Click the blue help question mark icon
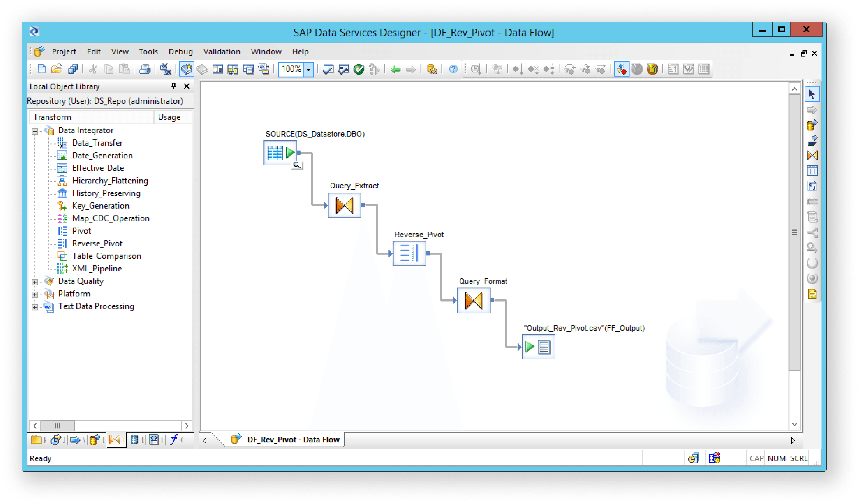The height and width of the screenshot is (504, 859). click(453, 69)
